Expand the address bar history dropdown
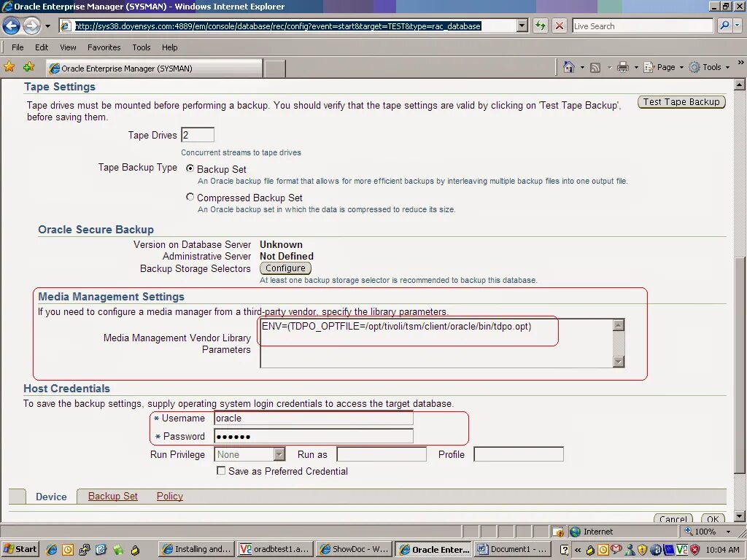747x560 pixels. (x=522, y=26)
